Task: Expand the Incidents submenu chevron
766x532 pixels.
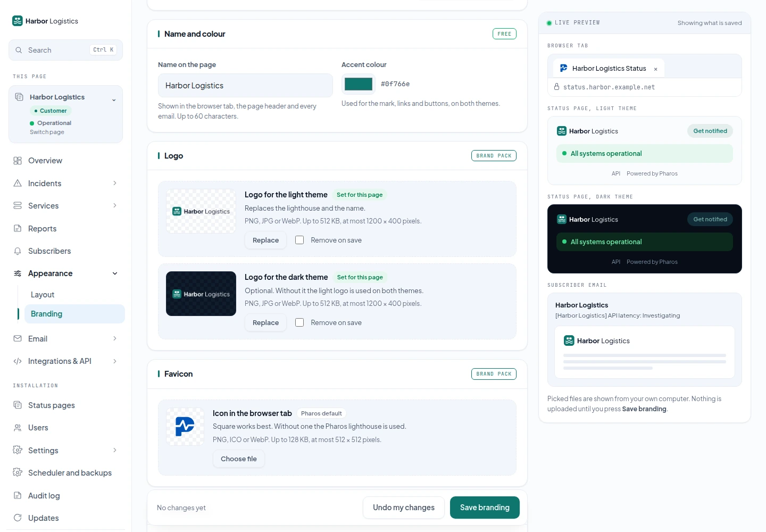Action: pos(115,183)
